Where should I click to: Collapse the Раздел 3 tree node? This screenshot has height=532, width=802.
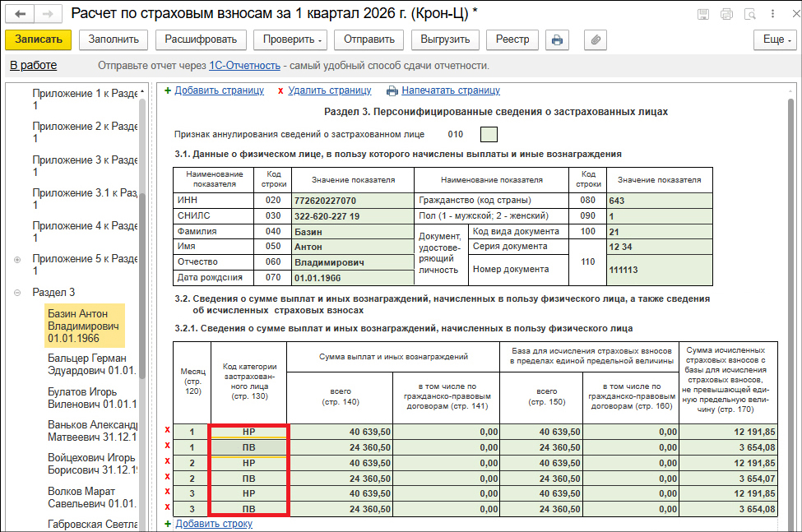(17, 293)
